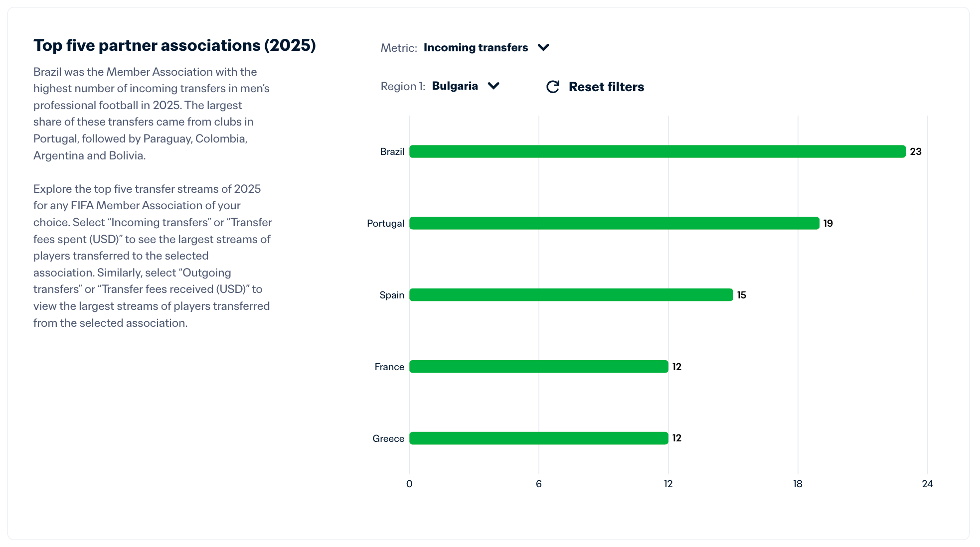
Task: Click the value 19 data label
Action: pyautogui.click(x=828, y=223)
